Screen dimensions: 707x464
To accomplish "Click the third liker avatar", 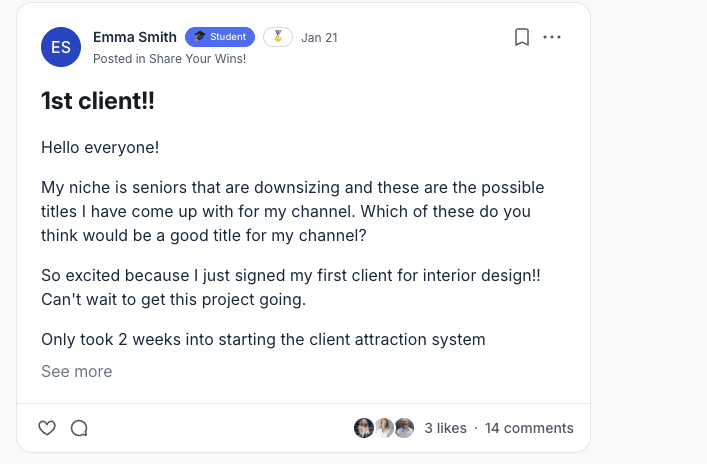I will [404, 428].
